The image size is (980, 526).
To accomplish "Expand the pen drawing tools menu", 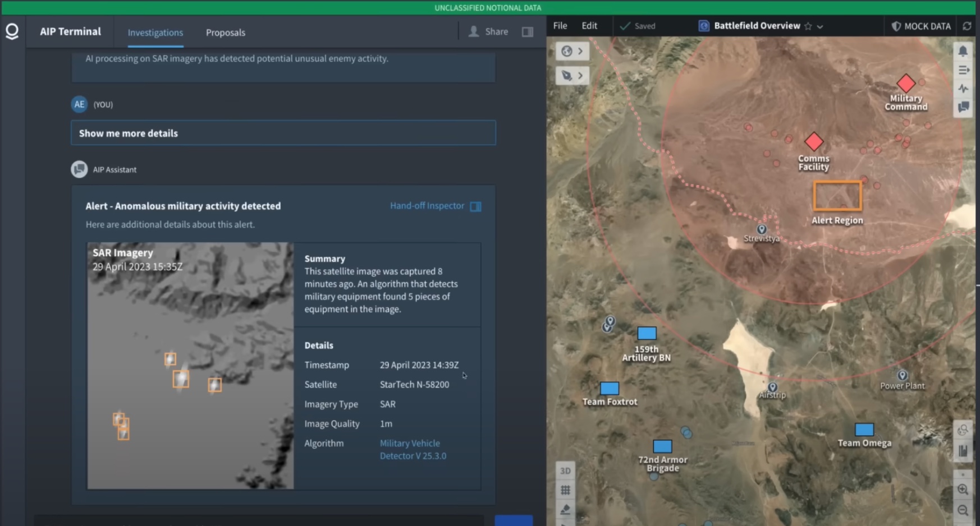I will coord(572,76).
